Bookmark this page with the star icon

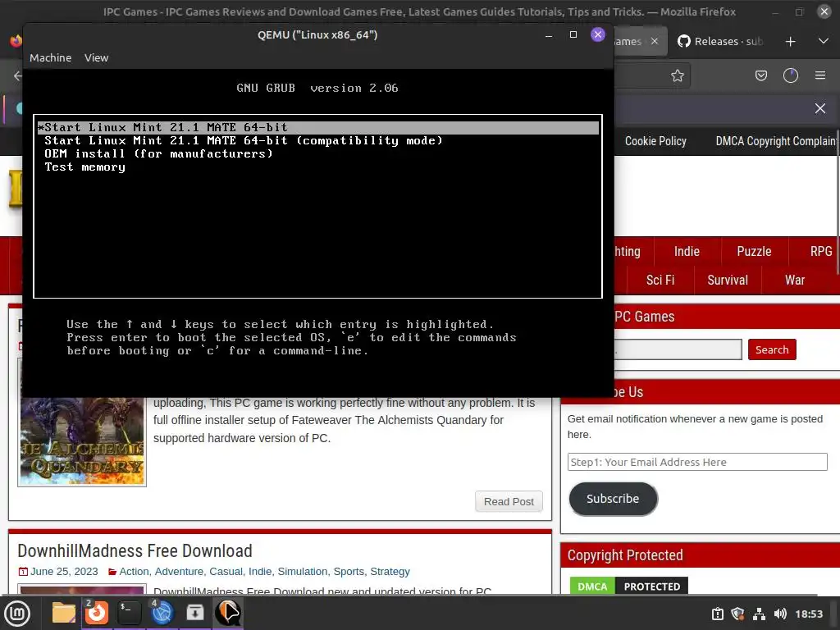coord(677,75)
